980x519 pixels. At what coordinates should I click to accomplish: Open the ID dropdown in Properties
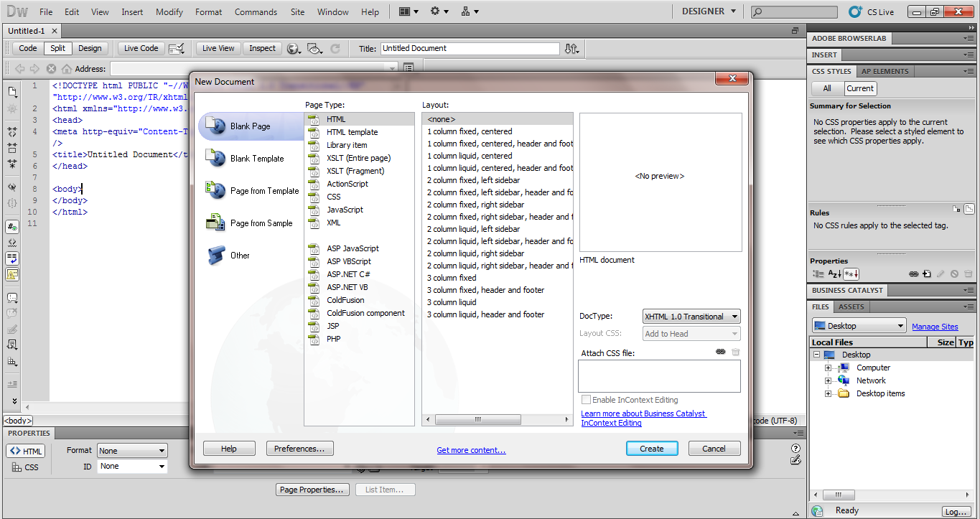tap(132, 466)
